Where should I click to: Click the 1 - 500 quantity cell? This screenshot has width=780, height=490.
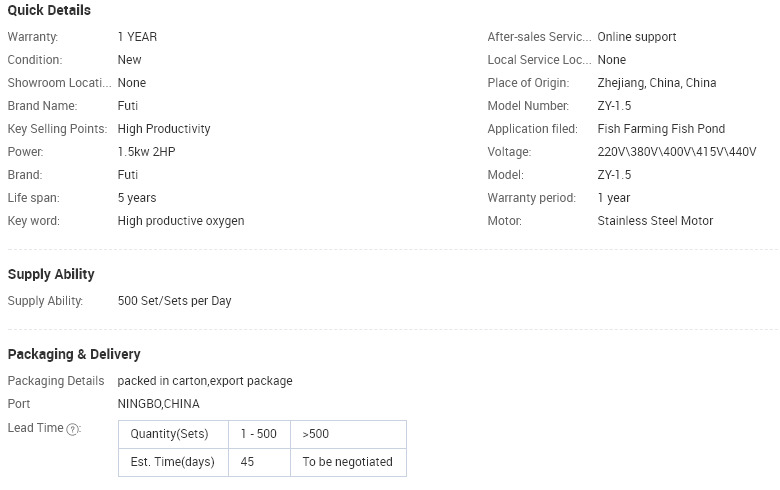pos(259,434)
